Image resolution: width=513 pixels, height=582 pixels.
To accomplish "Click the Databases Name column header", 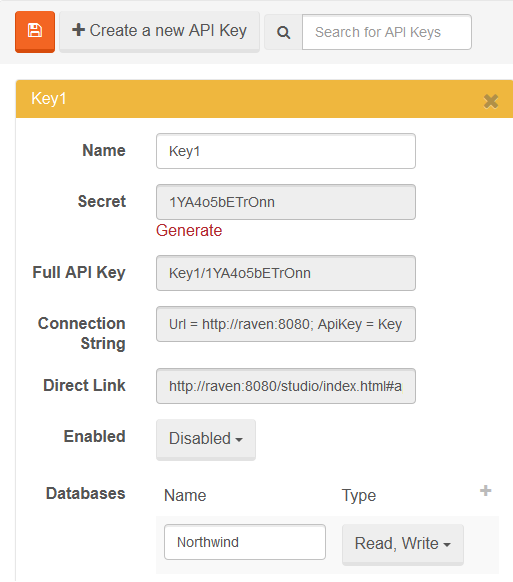I will click(x=185, y=496).
